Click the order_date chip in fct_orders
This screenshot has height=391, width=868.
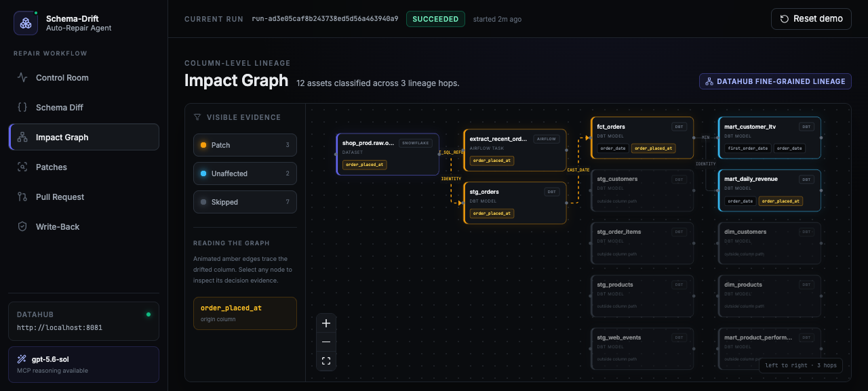pos(613,148)
